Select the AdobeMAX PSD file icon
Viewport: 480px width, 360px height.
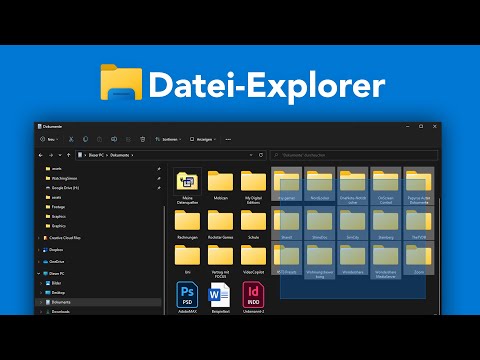187,294
